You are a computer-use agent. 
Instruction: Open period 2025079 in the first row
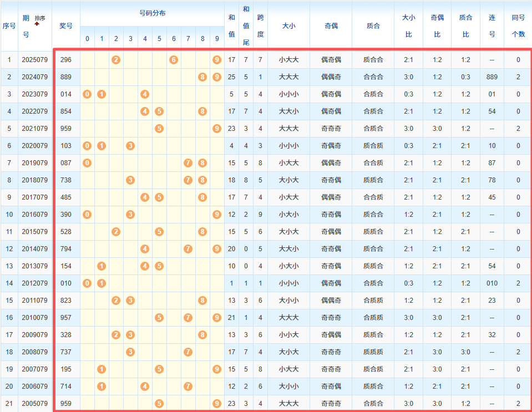point(34,60)
